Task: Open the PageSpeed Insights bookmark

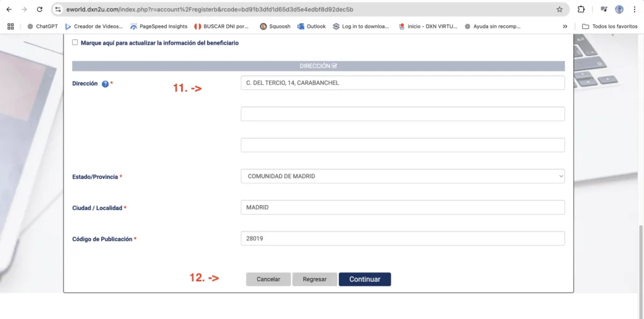Action: coord(158,26)
